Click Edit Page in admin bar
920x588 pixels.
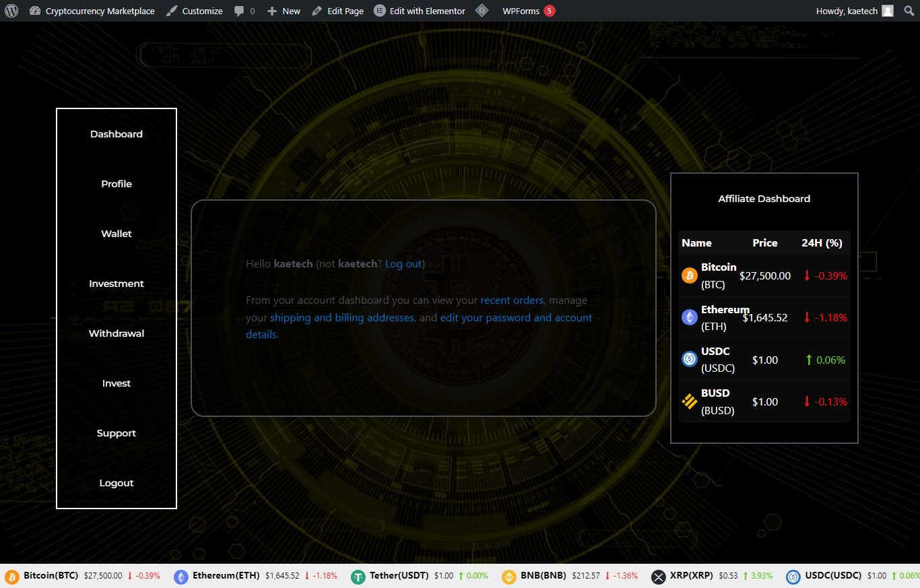(x=337, y=11)
